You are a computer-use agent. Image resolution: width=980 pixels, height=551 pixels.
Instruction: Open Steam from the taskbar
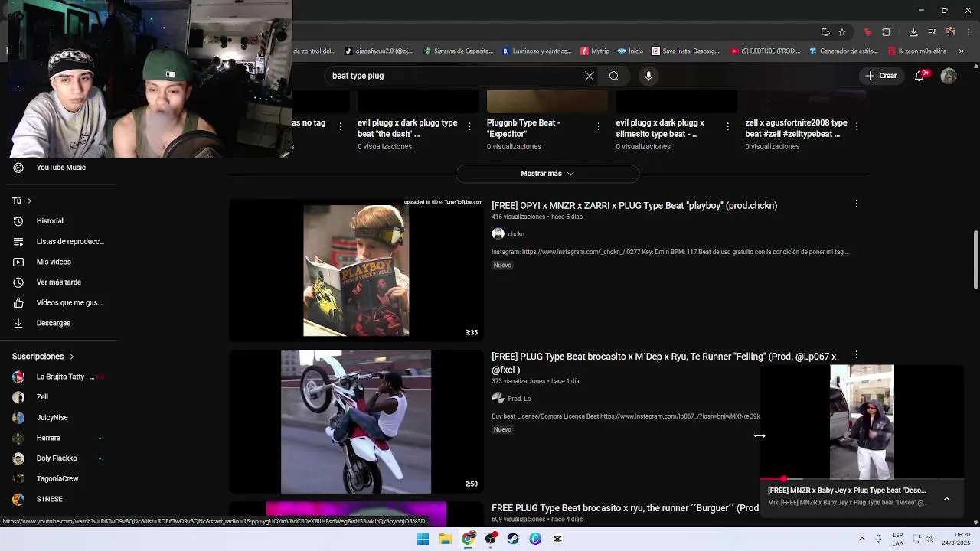tap(513, 539)
